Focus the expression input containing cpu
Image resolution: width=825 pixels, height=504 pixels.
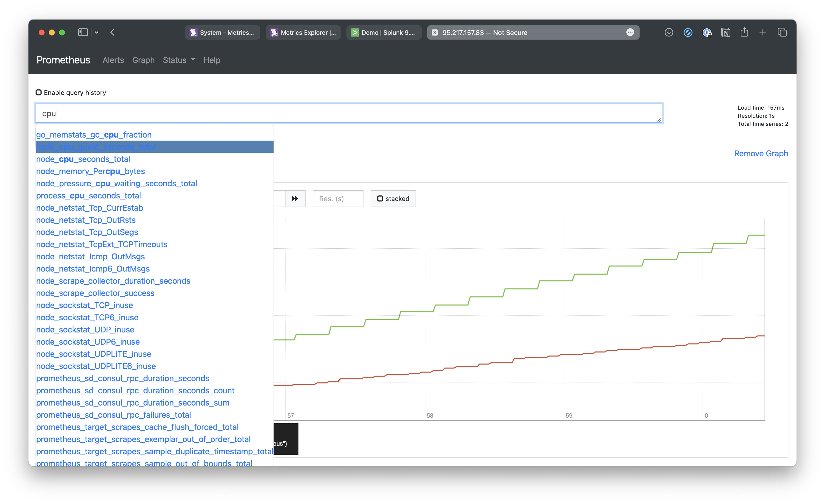coord(348,113)
